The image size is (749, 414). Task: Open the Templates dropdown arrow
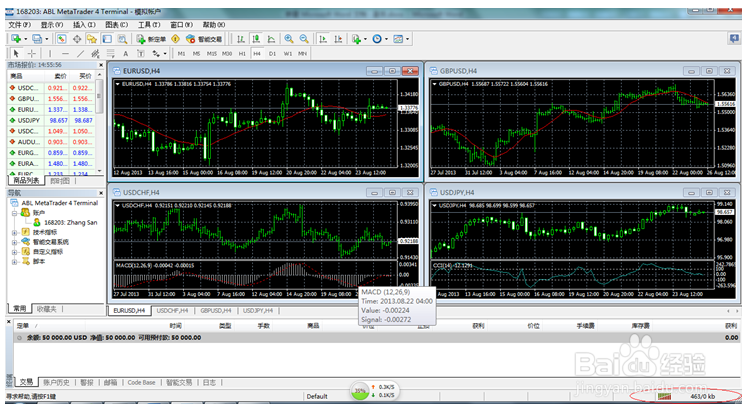point(407,39)
